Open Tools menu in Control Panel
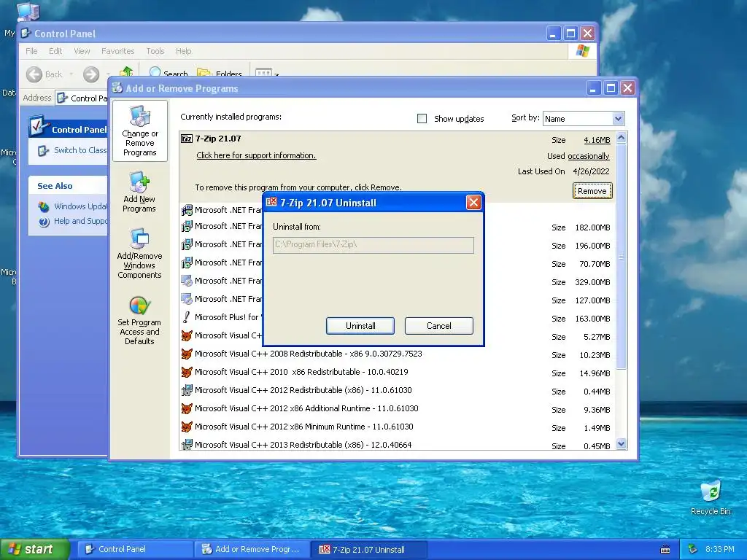The width and height of the screenshot is (747, 560). pyautogui.click(x=155, y=51)
